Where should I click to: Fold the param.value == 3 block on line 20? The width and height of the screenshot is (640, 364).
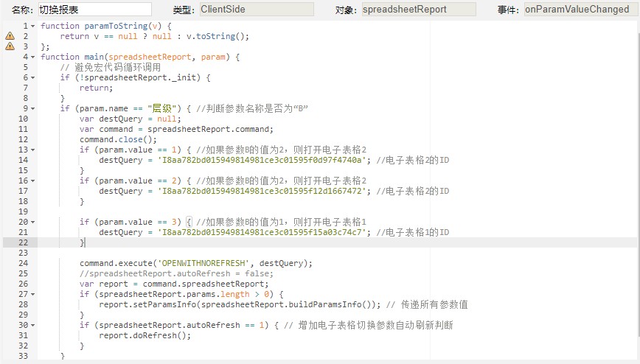click(33, 222)
